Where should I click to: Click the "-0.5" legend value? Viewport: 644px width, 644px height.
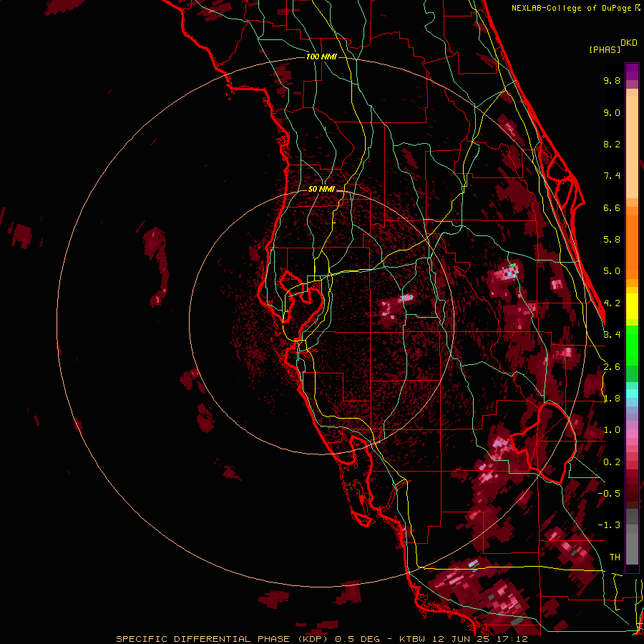click(609, 494)
